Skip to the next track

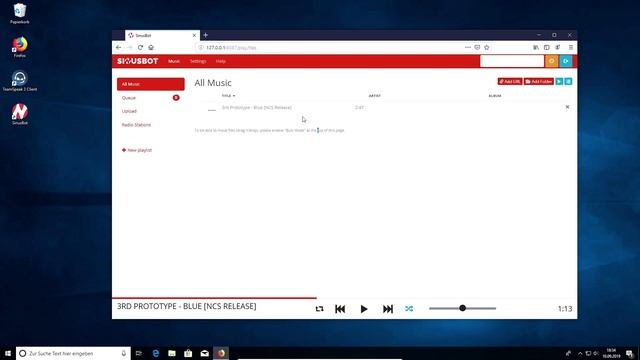[388, 309]
